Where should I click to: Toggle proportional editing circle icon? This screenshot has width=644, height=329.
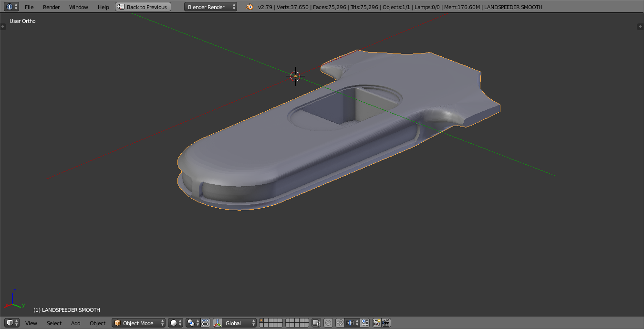[328, 323]
